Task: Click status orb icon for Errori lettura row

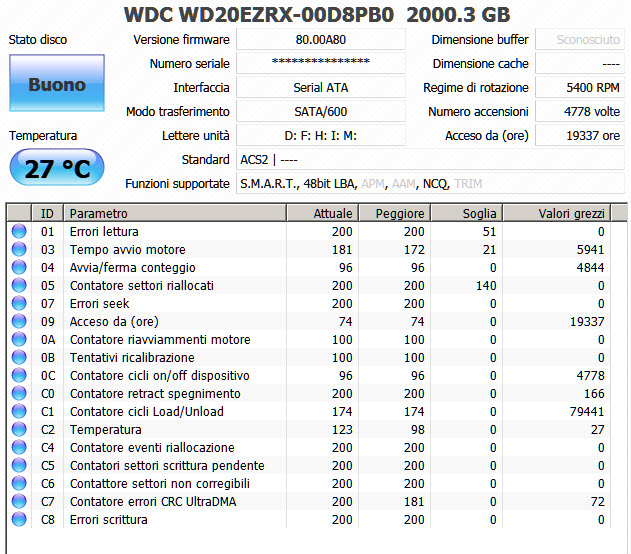Action: [x=19, y=231]
